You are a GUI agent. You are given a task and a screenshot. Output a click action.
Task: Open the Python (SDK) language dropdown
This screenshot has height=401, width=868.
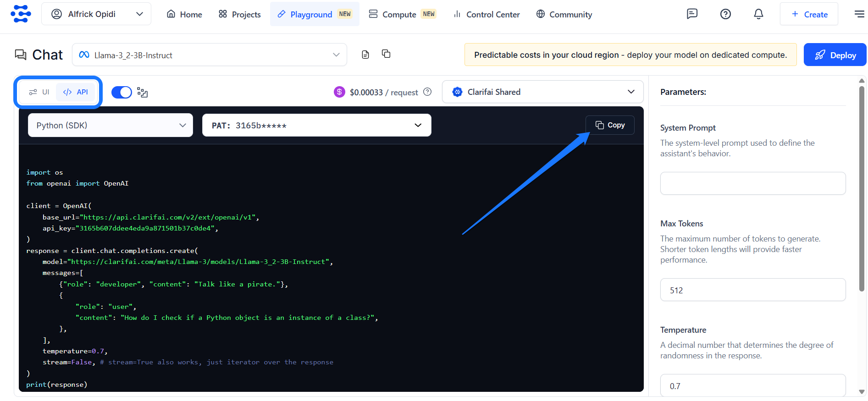click(x=111, y=125)
